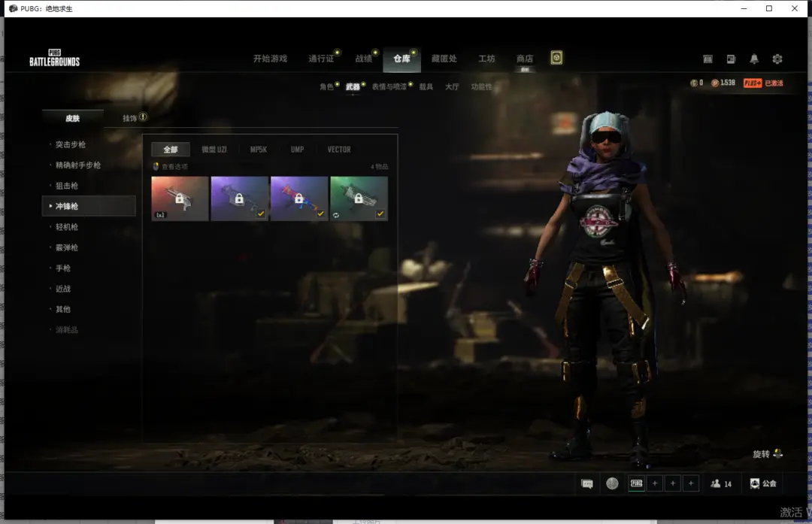Filter skins by 全部
The height and width of the screenshot is (524, 812).
pos(171,149)
